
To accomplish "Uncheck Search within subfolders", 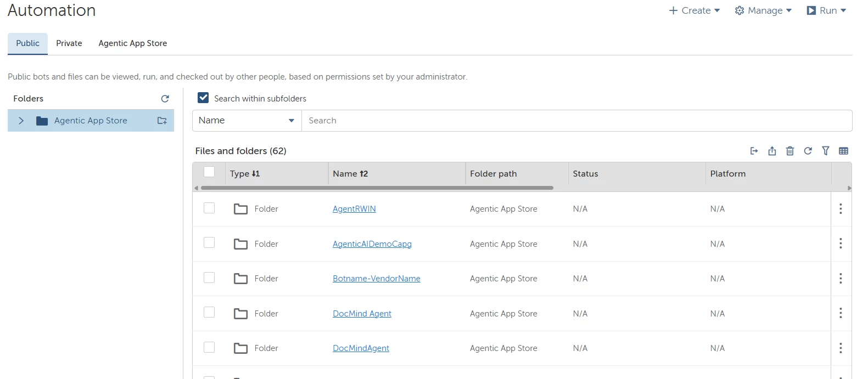I will [x=203, y=98].
